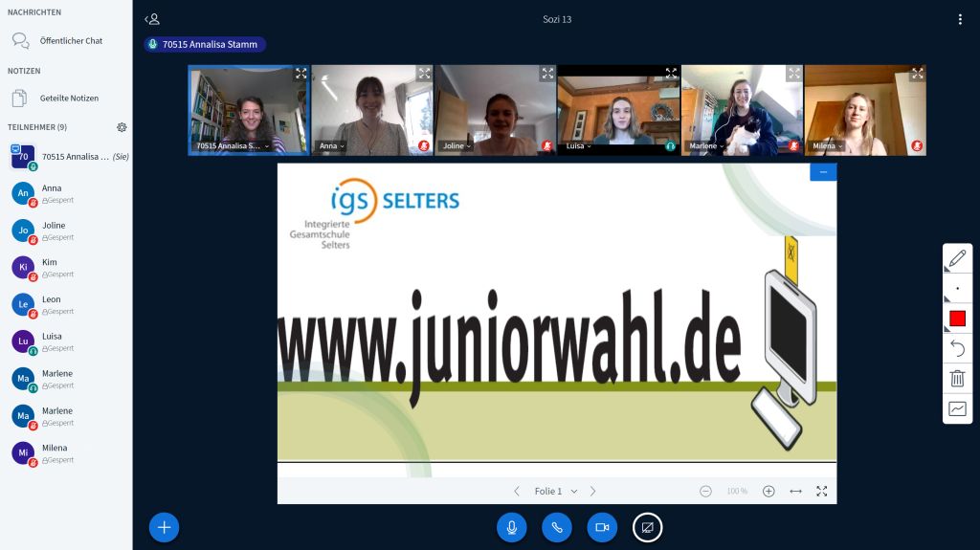Toggle microphone mute
The height and width of the screenshot is (550, 980).
[x=512, y=527]
